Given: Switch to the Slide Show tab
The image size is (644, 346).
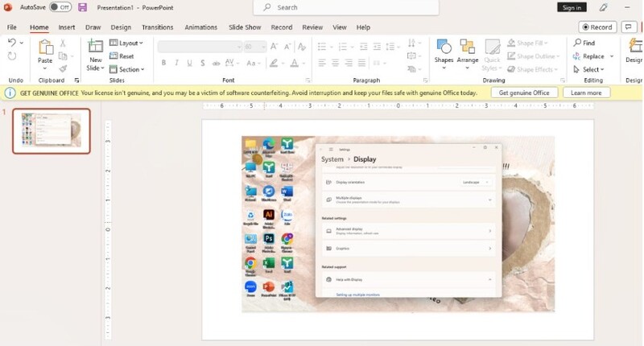Looking at the screenshot, I should coord(245,27).
